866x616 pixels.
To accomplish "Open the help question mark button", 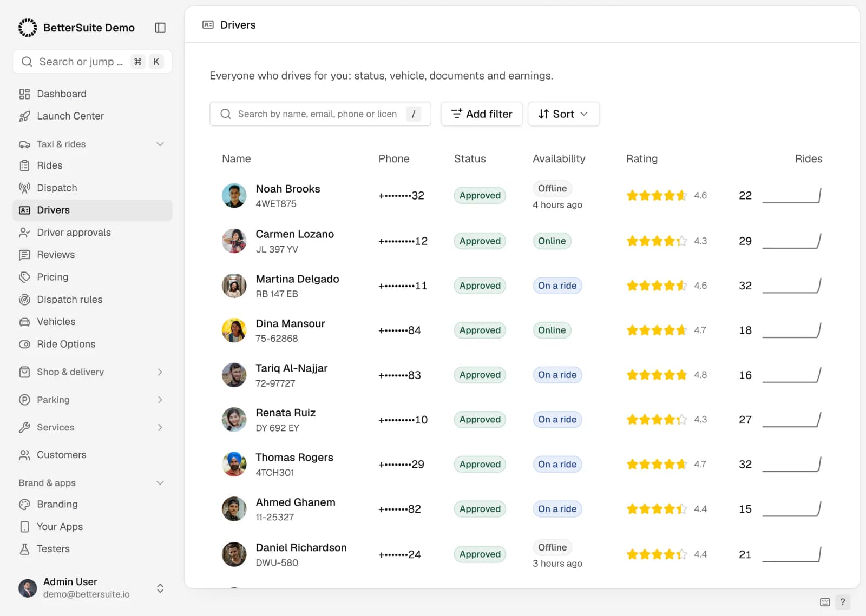I will pyautogui.click(x=843, y=602).
